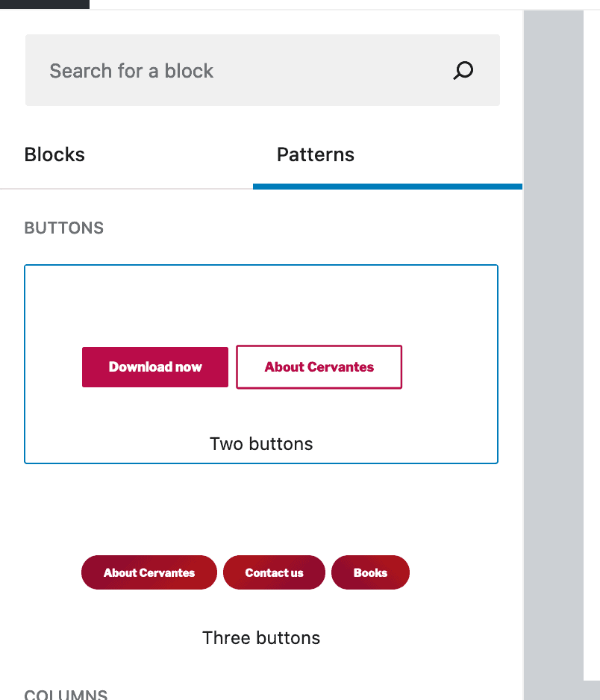Click the COLUMNS category heading
The image size is (600, 700).
tap(66, 694)
